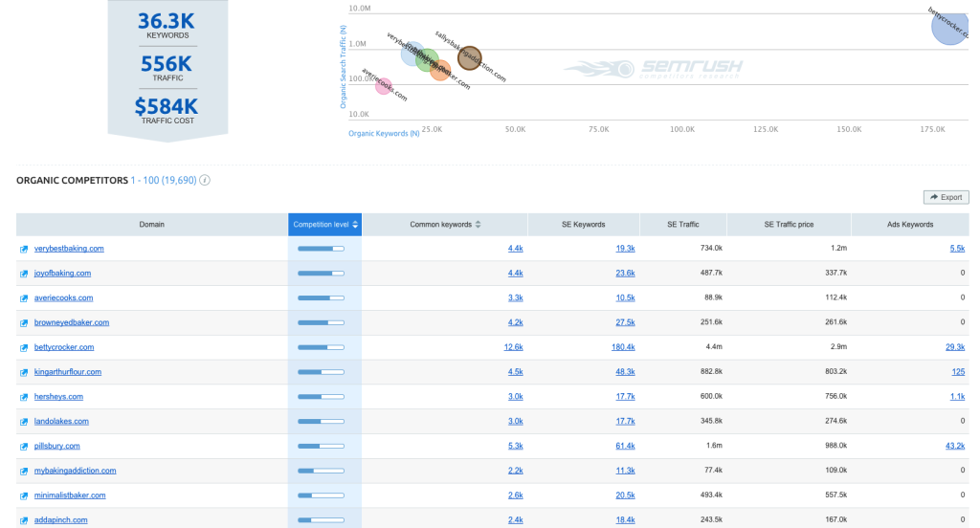Click the 734.0k SE Traffic value
The width and height of the screenshot is (980, 528).
tap(711, 248)
